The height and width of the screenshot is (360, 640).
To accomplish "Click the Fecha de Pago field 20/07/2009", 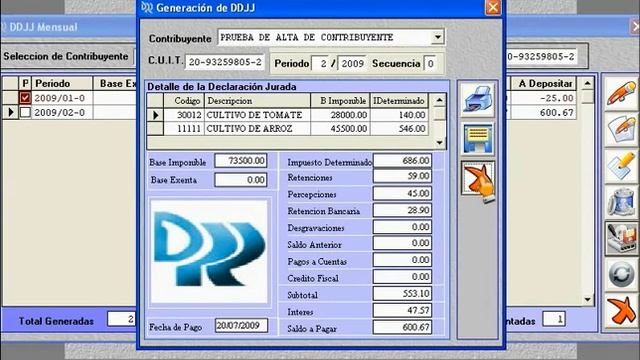I will 241,326.
